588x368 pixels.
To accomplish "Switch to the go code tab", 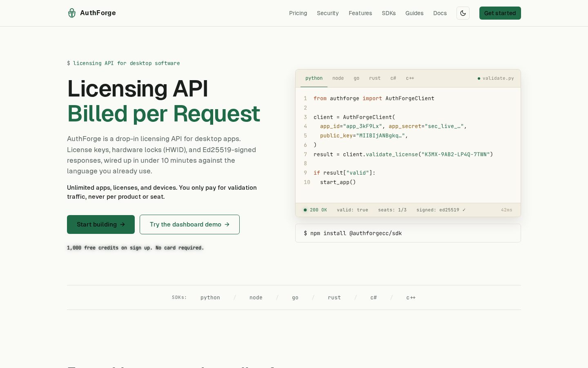I will coord(356,78).
